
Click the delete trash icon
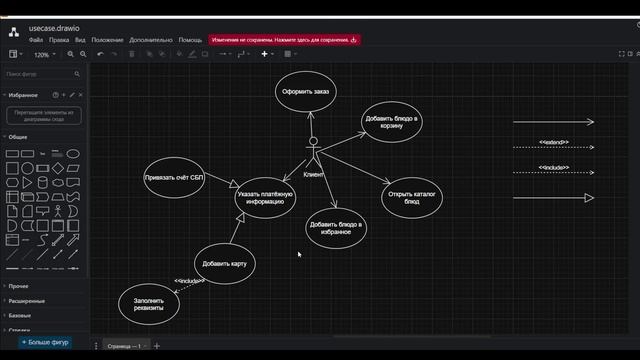tap(132, 54)
